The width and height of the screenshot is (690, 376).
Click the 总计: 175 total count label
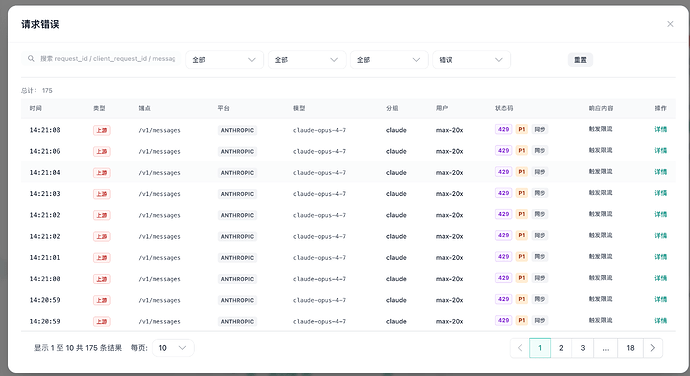37,90
